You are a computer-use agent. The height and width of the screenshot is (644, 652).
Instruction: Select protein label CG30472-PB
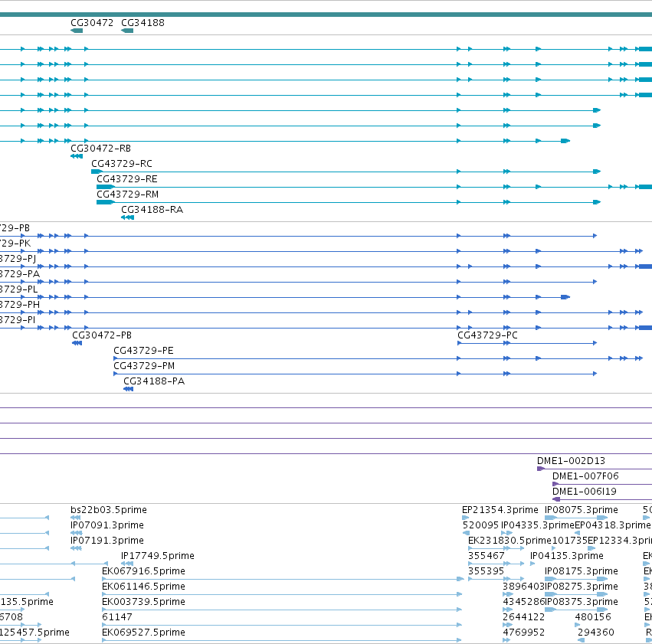102,335
